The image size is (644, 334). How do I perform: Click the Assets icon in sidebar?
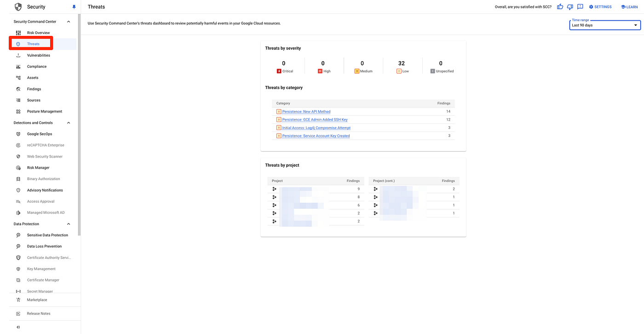(18, 78)
